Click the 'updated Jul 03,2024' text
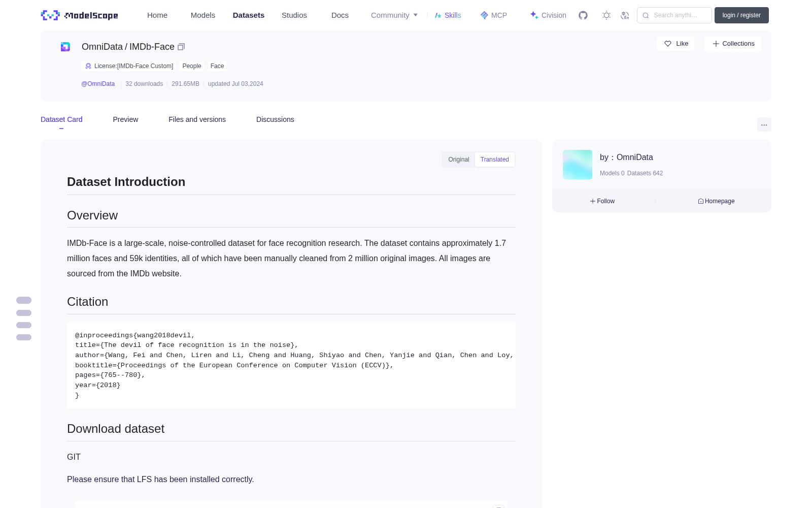Screen dimensions: 812x508 [235, 84]
